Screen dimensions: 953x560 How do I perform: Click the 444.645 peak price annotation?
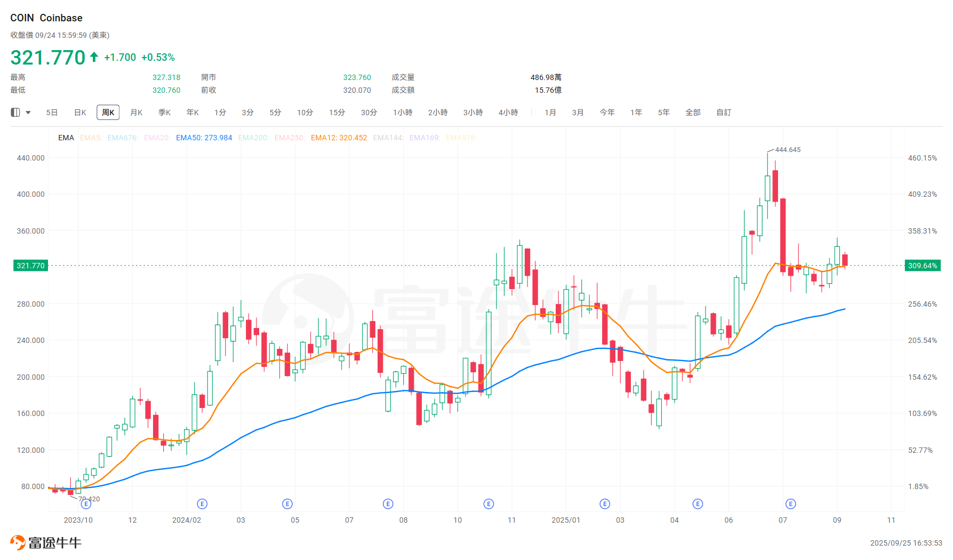click(788, 150)
